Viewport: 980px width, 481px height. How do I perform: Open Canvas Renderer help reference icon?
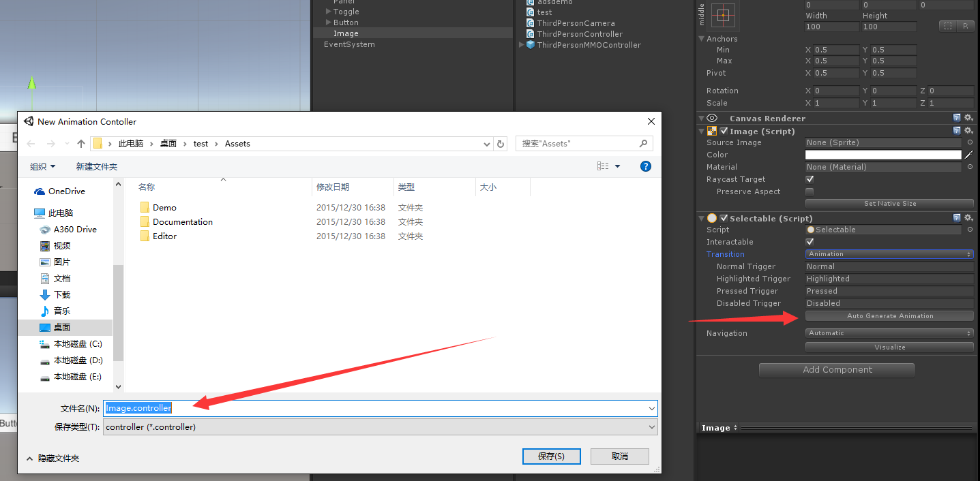click(x=956, y=118)
